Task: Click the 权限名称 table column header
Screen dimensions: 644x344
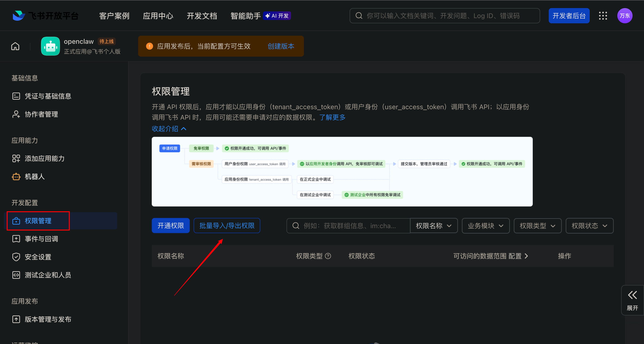Action: [x=171, y=256]
